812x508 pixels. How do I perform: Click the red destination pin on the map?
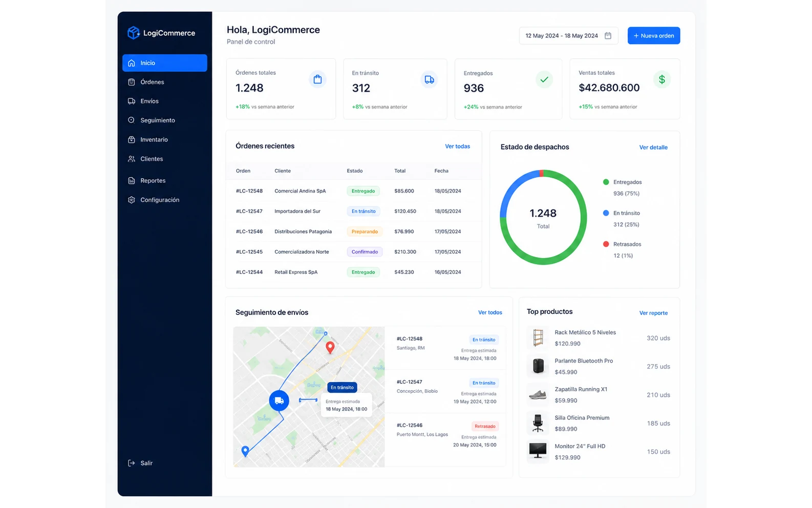click(x=330, y=348)
